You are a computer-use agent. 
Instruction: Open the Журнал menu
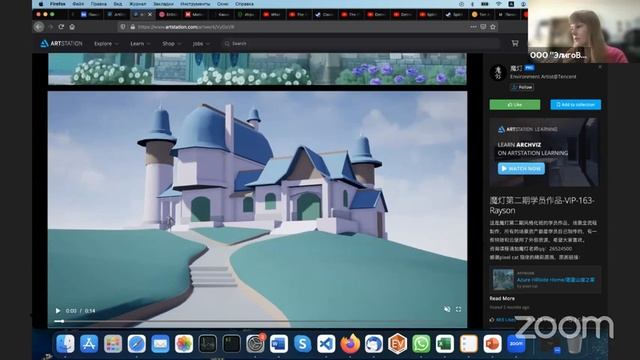click(138, 4)
